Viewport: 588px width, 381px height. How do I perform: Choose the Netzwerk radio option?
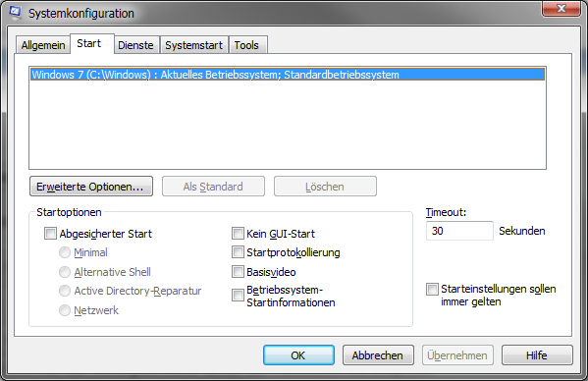[65, 310]
